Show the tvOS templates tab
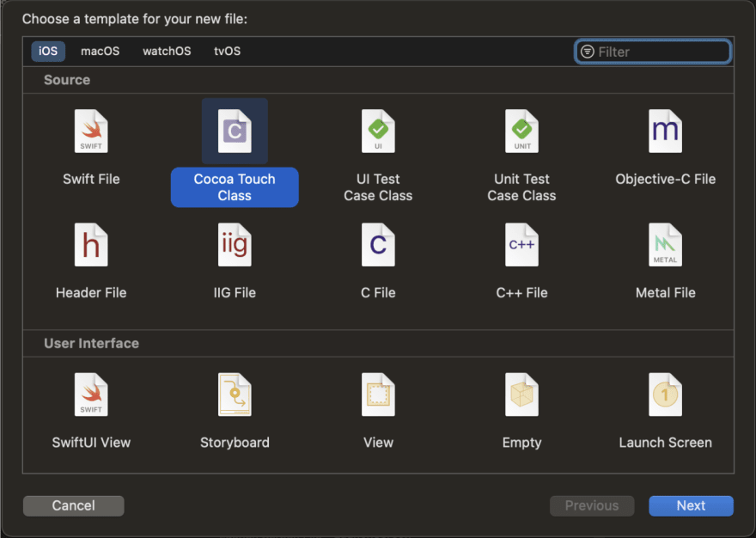Image resolution: width=756 pixels, height=538 pixels. [x=227, y=52]
